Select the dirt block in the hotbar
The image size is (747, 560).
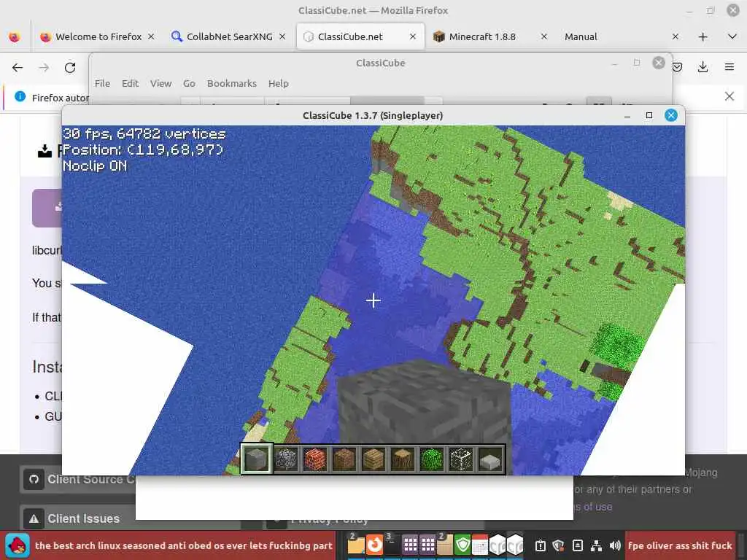coord(344,459)
